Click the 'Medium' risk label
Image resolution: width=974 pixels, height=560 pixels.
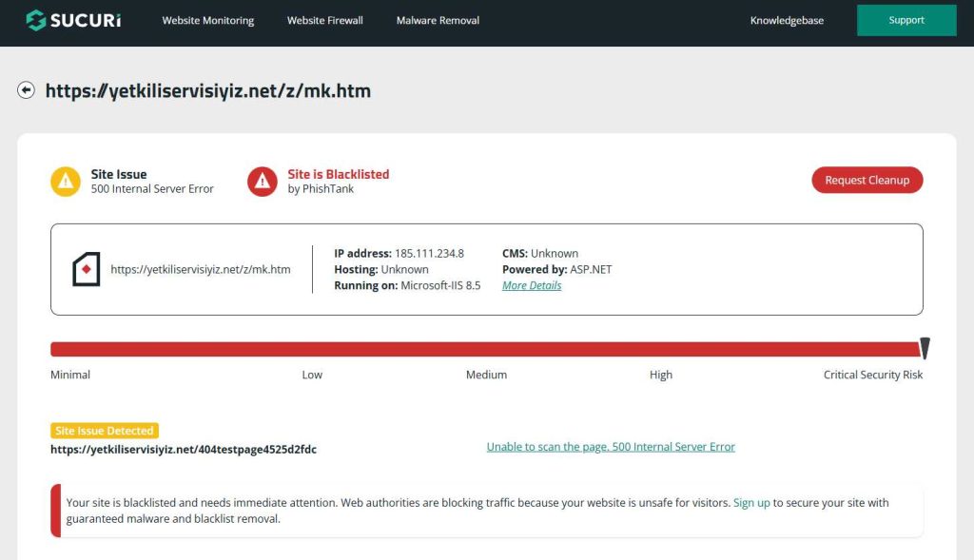[486, 375]
